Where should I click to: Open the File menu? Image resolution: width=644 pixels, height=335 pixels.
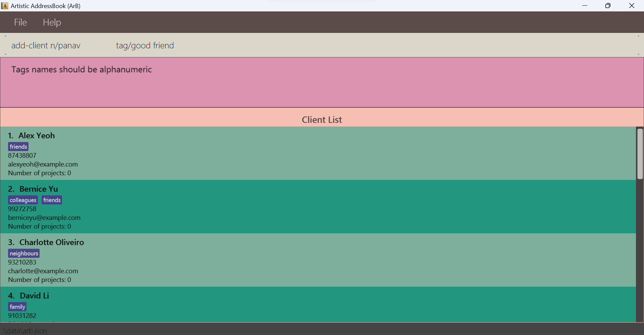[20, 22]
